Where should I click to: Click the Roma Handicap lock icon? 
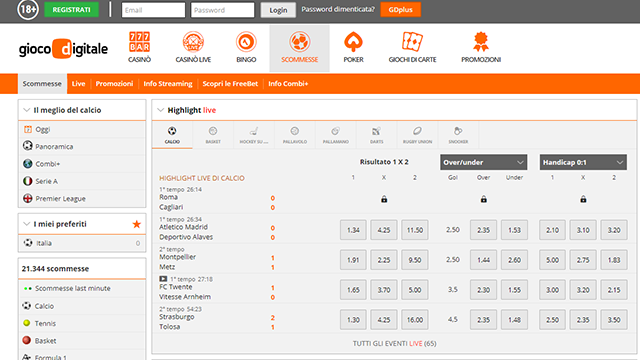pyautogui.click(x=583, y=199)
